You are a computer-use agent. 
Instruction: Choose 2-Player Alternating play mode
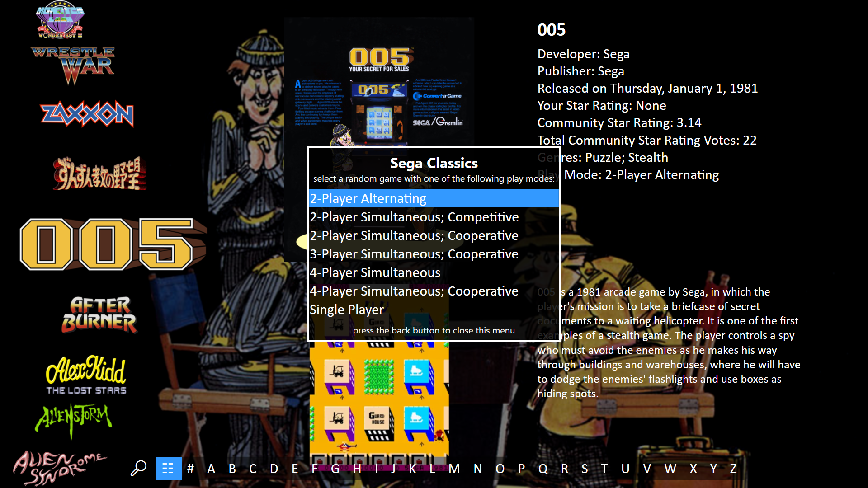434,198
